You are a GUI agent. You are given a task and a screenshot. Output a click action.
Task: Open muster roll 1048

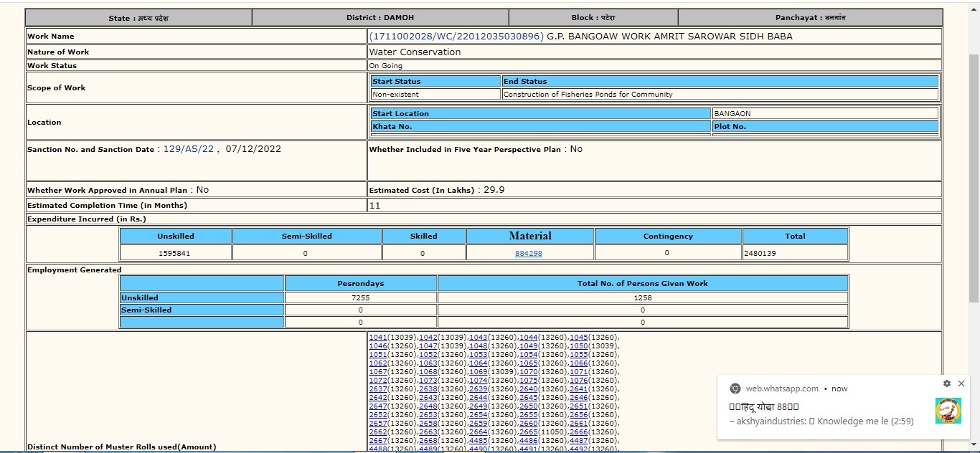click(479, 346)
